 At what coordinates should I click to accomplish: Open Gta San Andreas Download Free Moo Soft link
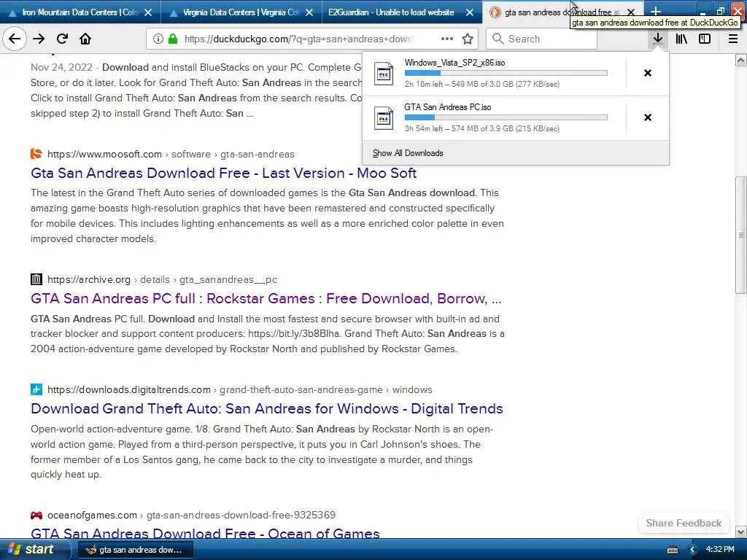[223, 173]
